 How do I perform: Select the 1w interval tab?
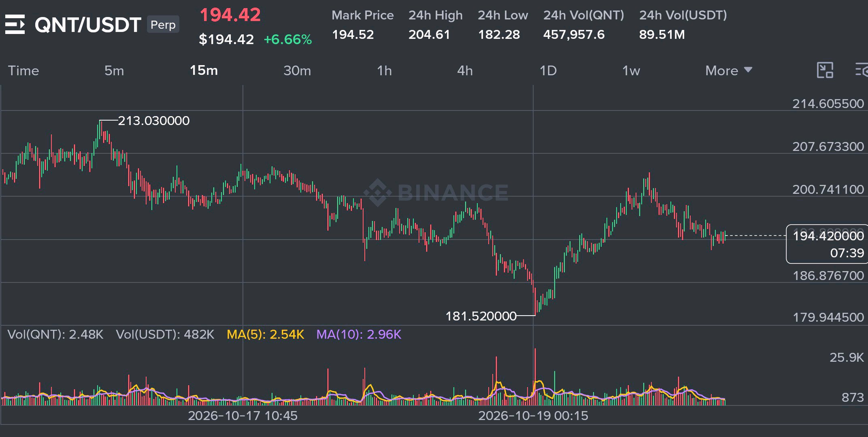tap(631, 70)
